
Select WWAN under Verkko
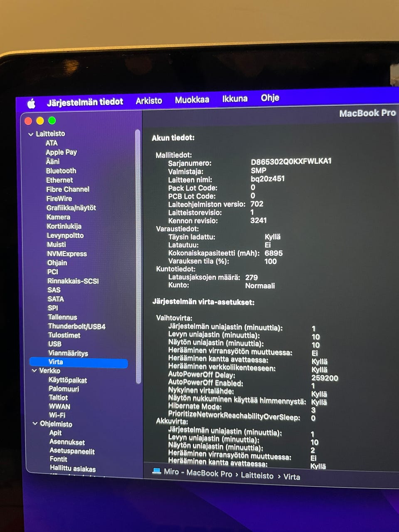pos(59,406)
